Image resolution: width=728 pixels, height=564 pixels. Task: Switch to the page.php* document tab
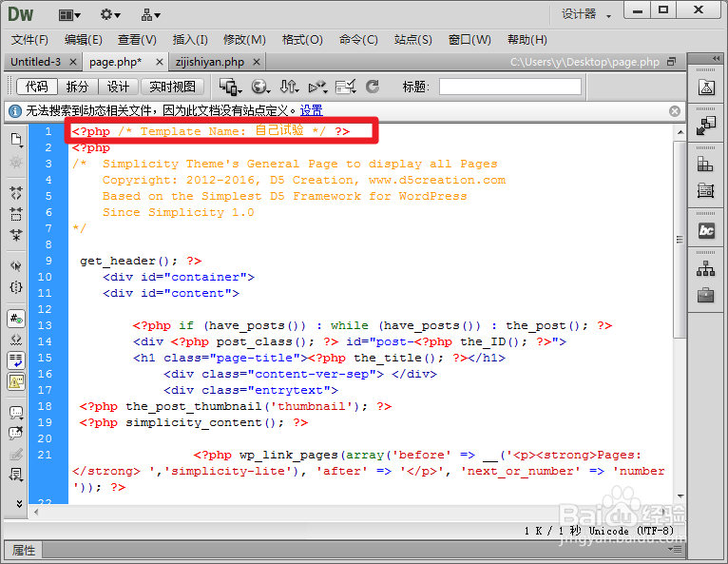tap(115, 62)
